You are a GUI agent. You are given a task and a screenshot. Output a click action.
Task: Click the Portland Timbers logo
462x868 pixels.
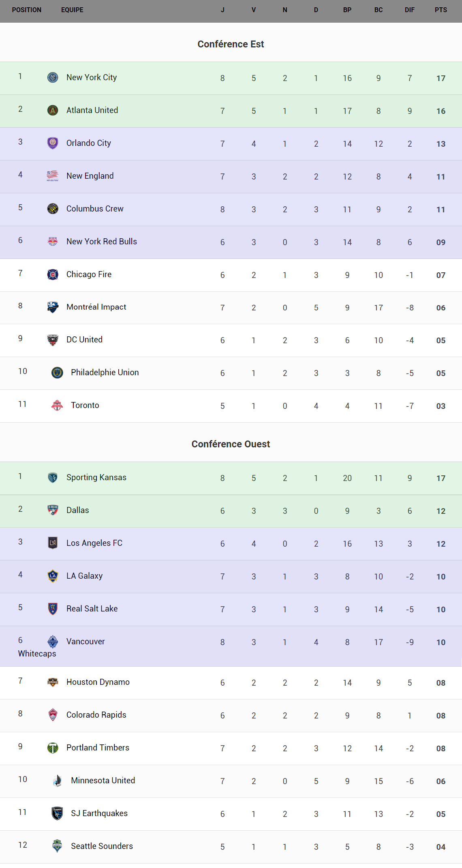53,748
